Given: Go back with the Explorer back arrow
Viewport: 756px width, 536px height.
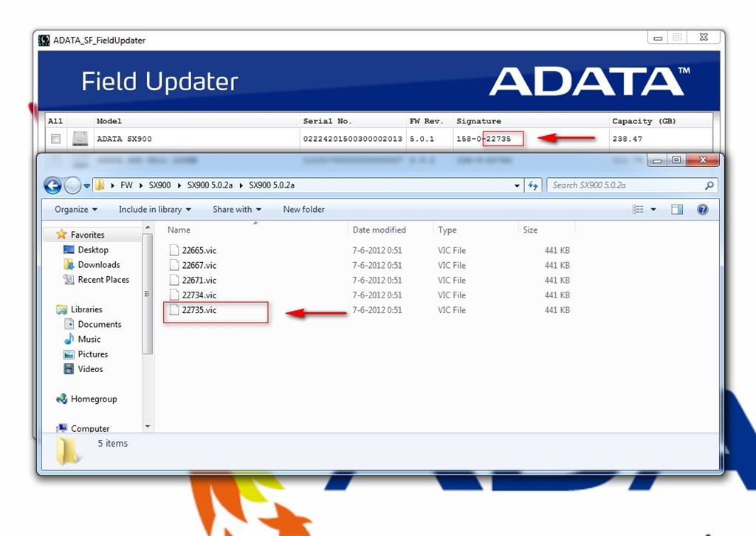Looking at the screenshot, I should coord(52,185).
